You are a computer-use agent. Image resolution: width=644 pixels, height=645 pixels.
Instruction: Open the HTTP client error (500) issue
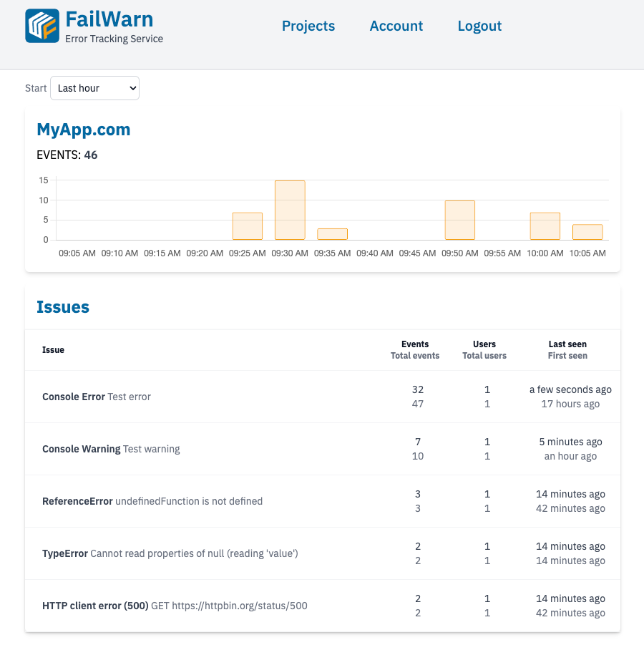pos(95,606)
